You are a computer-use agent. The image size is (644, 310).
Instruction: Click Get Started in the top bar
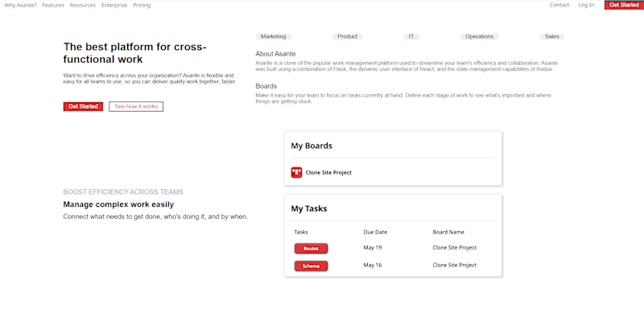coord(624,5)
